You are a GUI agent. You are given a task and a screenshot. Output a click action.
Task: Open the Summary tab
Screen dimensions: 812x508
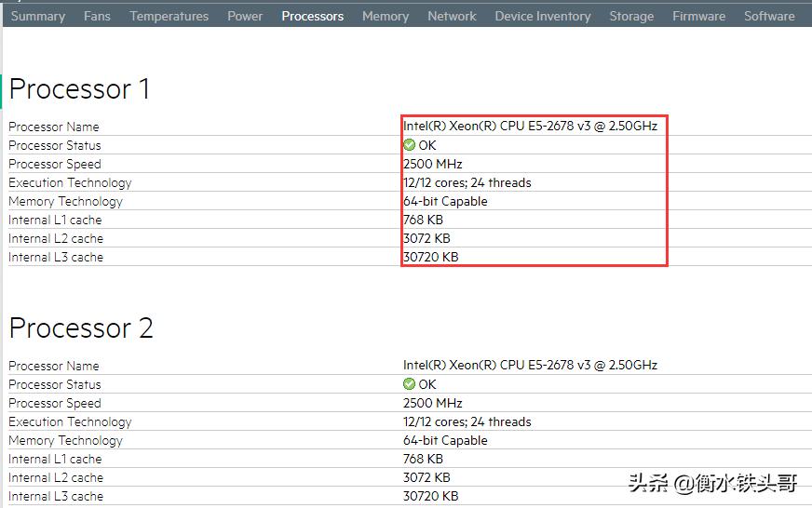tap(38, 17)
